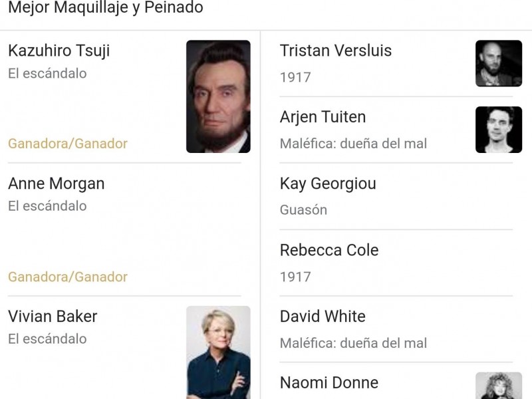Open the Naomi Donne nominee name
This screenshot has width=532, height=399.
329,383
